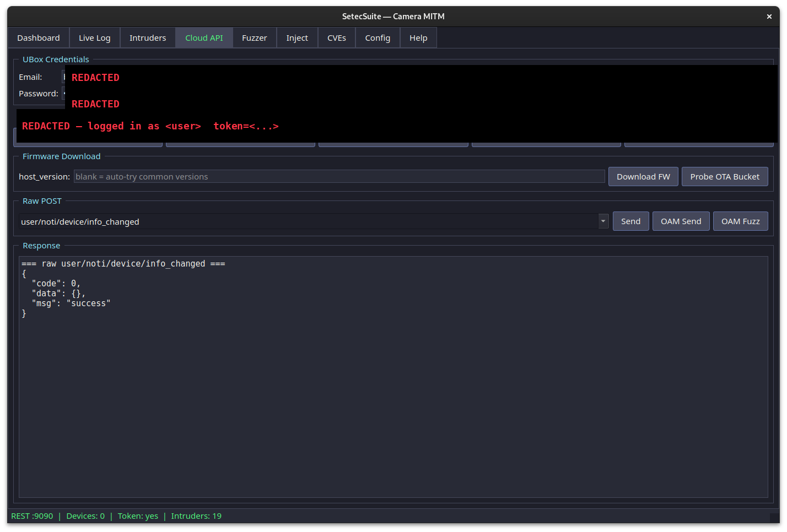Click the Intruders: 19 status indicator
Image resolution: width=787 pixels, height=532 pixels.
coord(196,516)
